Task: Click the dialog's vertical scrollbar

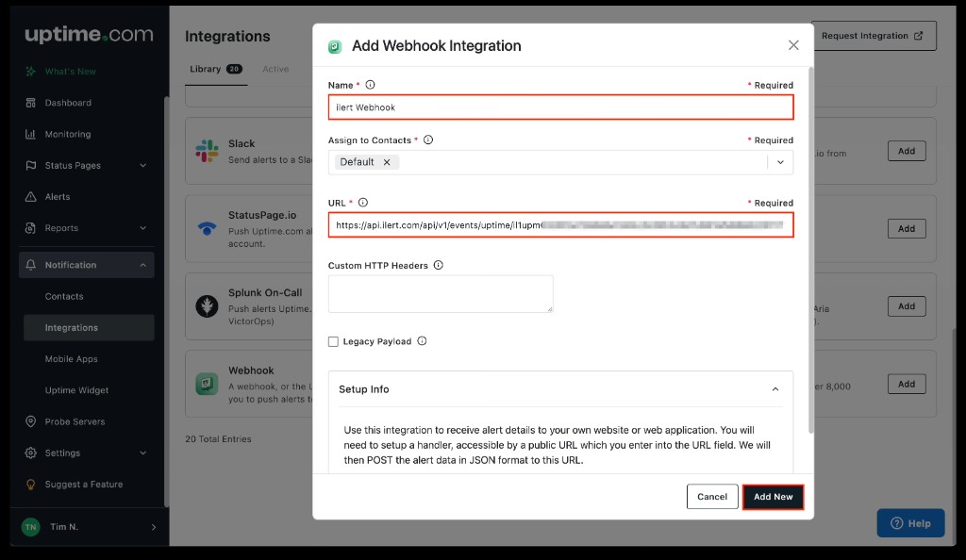Action: (x=810, y=245)
